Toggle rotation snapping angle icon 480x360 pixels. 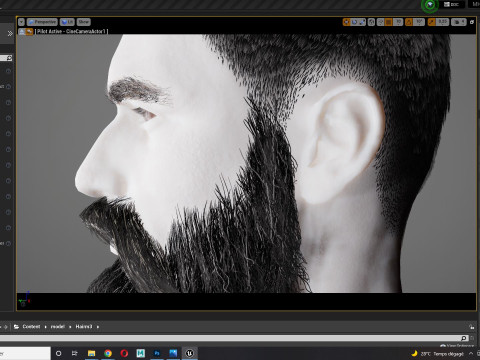409,22
